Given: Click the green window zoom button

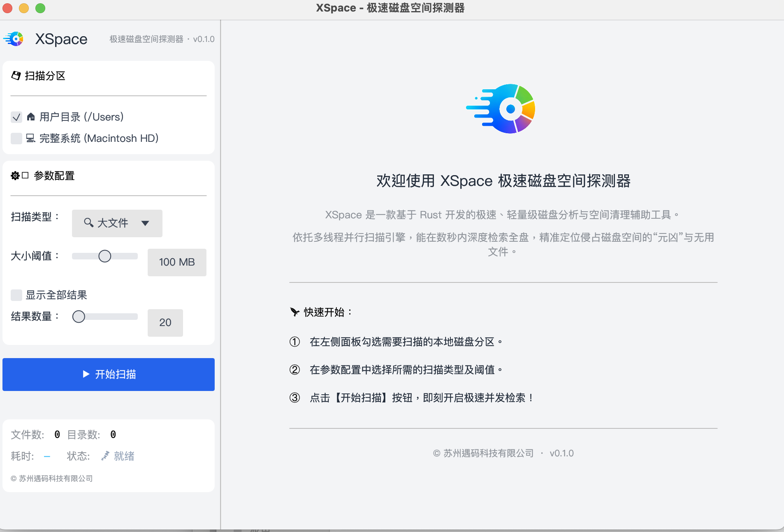Looking at the screenshot, I should click(40, 8).
